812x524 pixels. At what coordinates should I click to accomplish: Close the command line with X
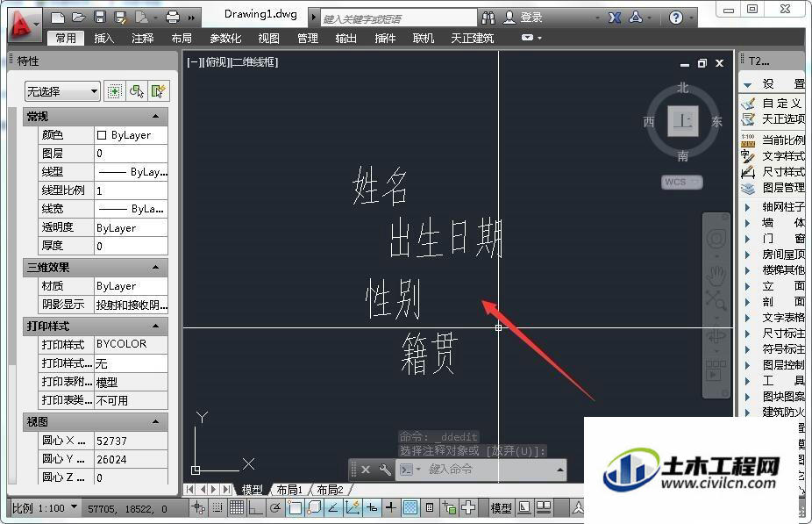[x=365, y=470]
